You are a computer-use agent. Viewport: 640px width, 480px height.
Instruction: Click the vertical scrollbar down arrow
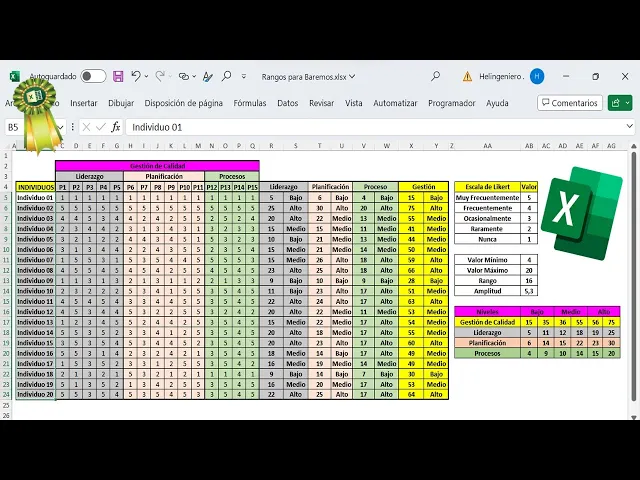pos(633,417)
